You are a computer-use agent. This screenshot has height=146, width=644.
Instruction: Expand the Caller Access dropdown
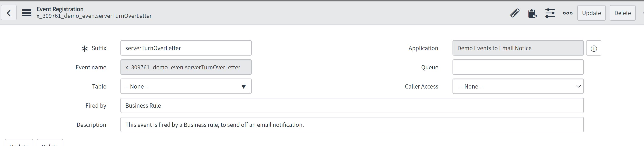coord(518,87)
